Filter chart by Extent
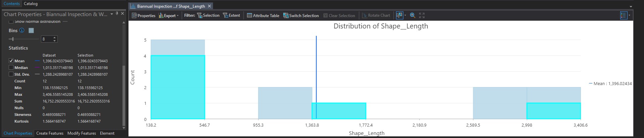The height and width of the screenshot is (138, 644). [x=232, y=15]
